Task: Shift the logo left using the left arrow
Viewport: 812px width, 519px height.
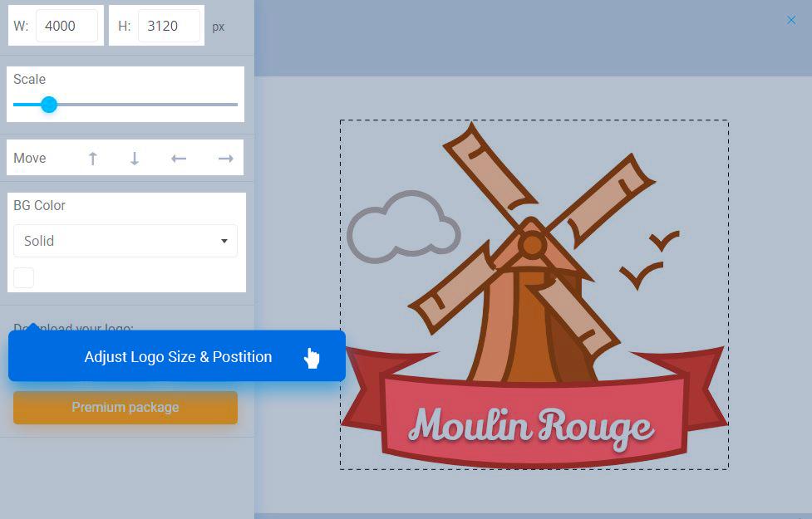Action: [179, 159]
